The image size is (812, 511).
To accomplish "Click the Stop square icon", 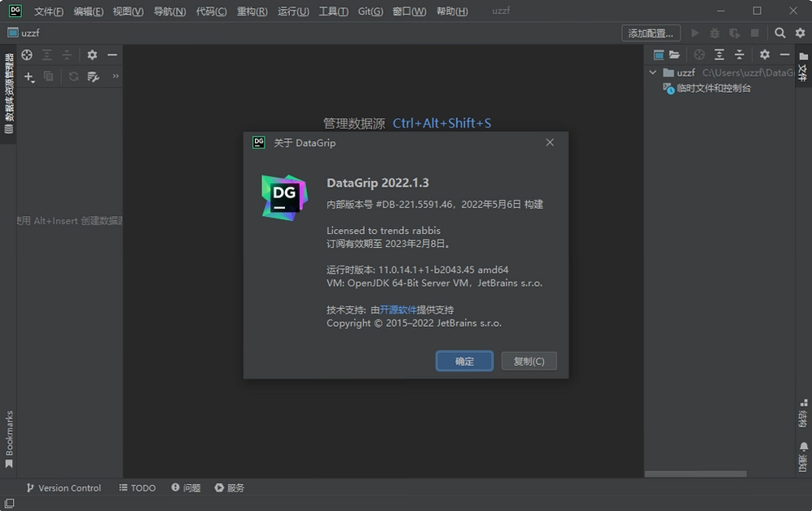I will tap(754, 33).
